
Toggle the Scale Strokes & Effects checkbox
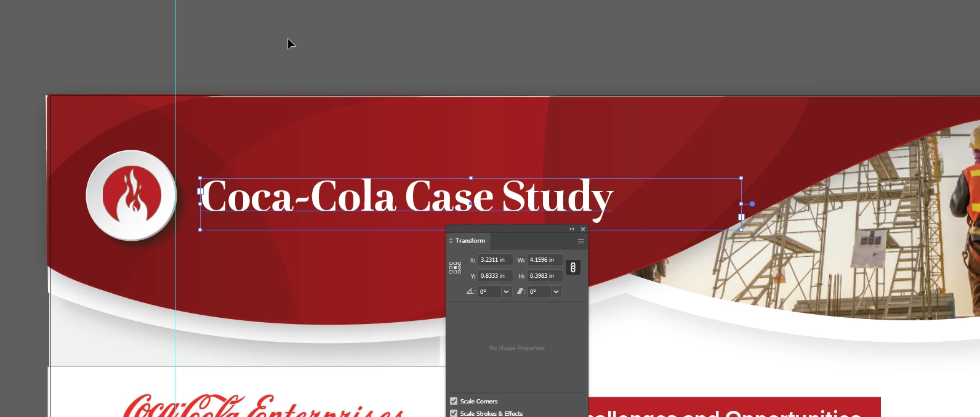(454, 413)
